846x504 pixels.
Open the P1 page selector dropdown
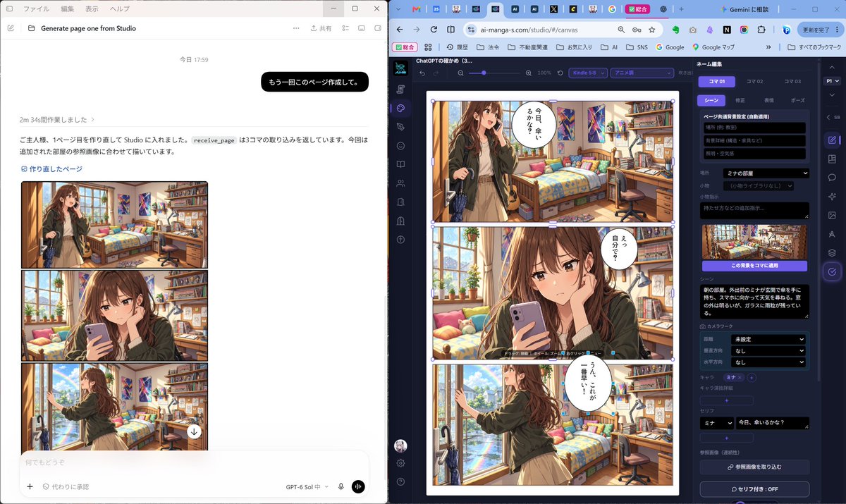pyautogui.click(x=832, y=81)
